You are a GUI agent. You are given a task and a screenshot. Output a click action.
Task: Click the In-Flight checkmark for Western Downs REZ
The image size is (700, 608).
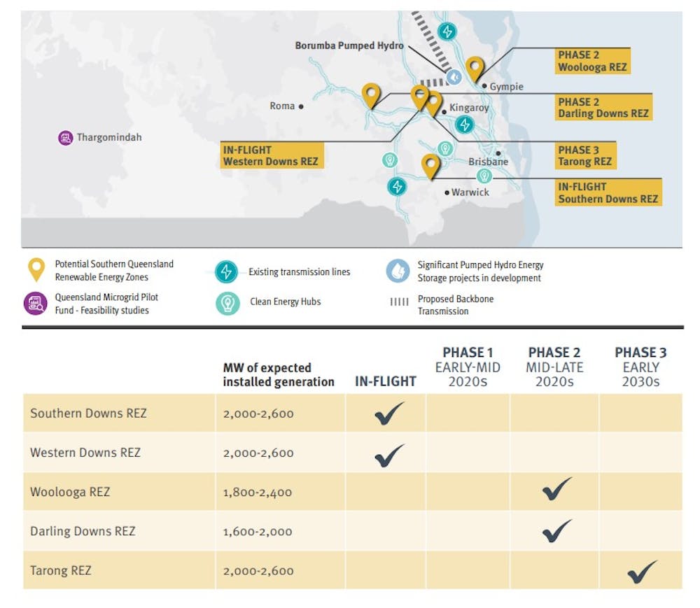point(389,455)
